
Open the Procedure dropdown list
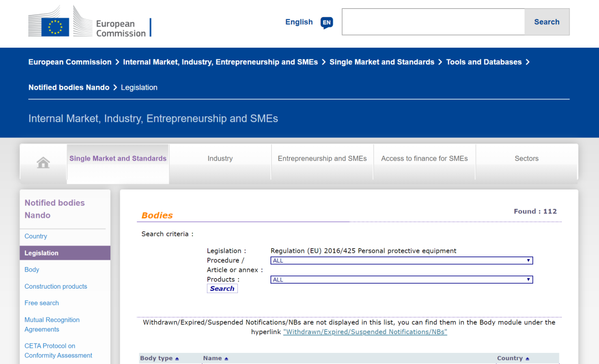(402, 260)
